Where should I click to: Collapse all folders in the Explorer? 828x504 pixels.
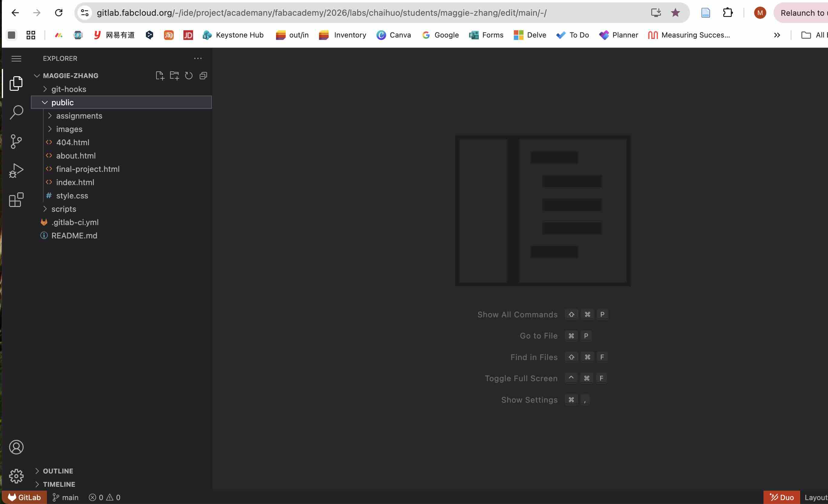(x=203, y=76)
